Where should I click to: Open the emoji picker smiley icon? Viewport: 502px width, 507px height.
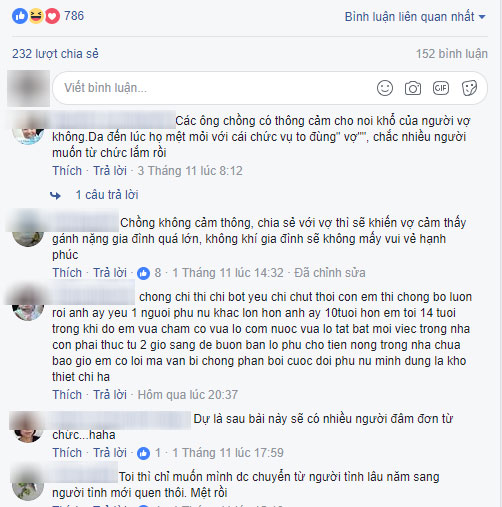[385, 88]
